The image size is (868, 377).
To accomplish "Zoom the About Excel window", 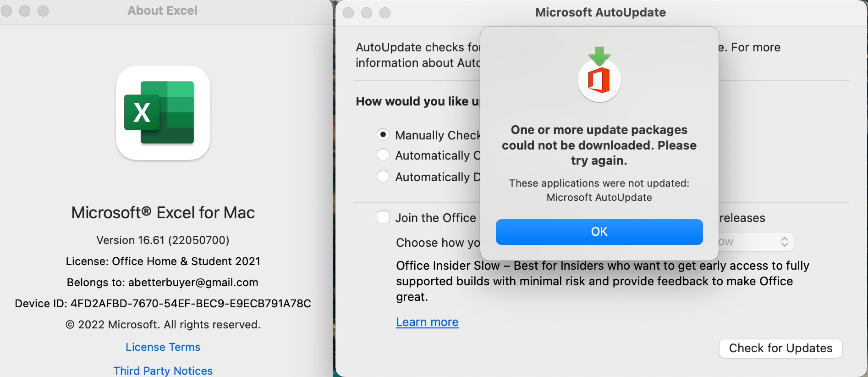I will pyautogui.click(x=43, y=11).
